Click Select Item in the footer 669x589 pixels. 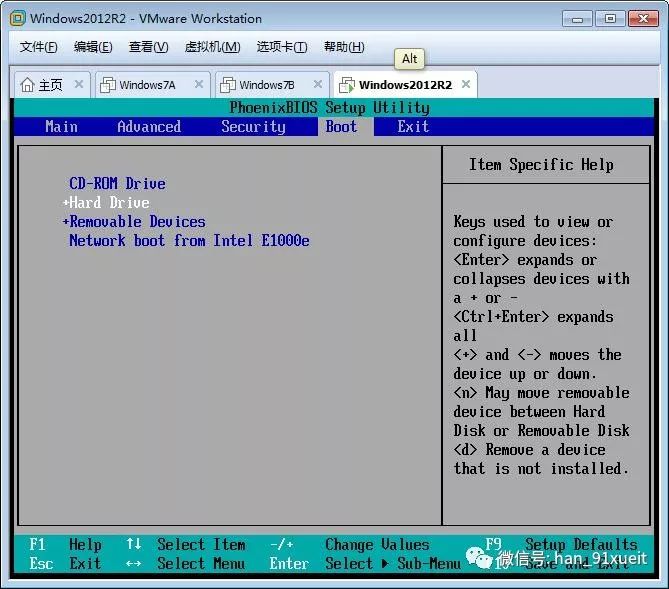(x=201, y=545)
